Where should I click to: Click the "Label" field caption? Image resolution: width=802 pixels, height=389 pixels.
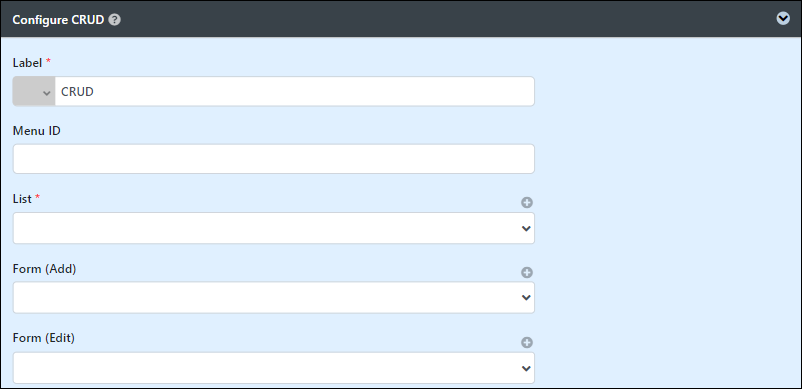pyautogui.click(x=27, y=62)
